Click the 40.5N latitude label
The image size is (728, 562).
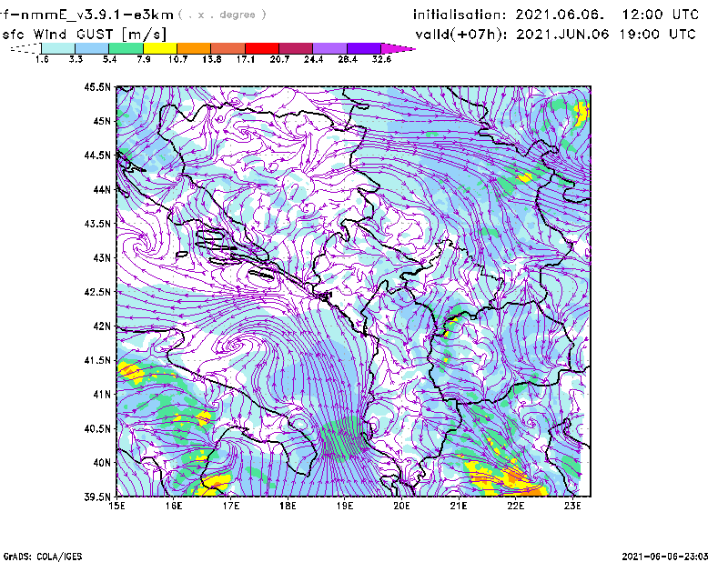point(97,429)
